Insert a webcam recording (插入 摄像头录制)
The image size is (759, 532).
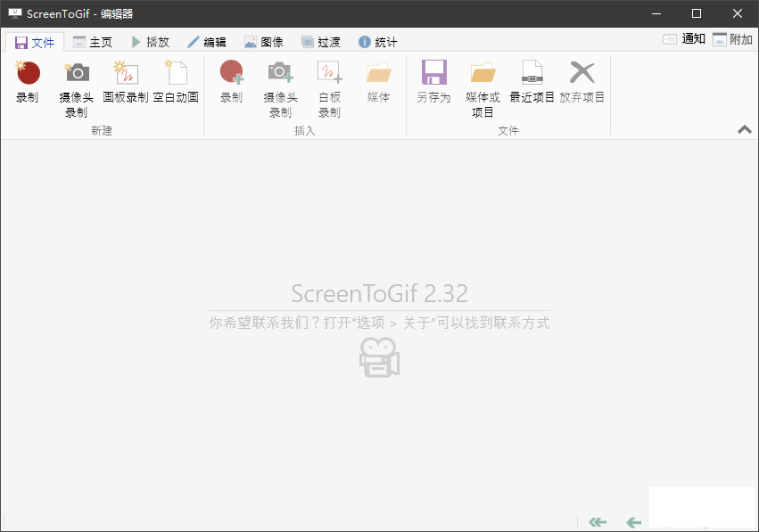pos(280,90)
